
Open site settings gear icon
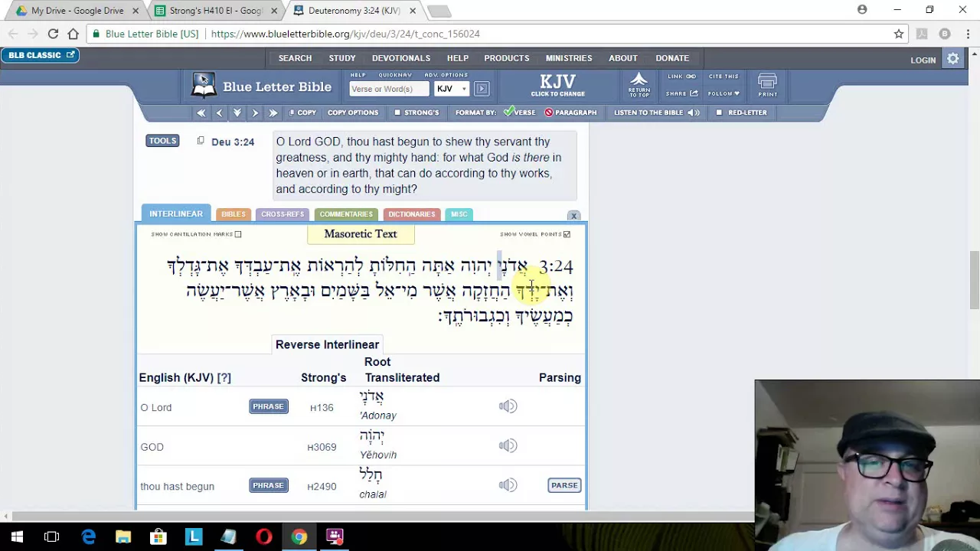pos(953,59)
